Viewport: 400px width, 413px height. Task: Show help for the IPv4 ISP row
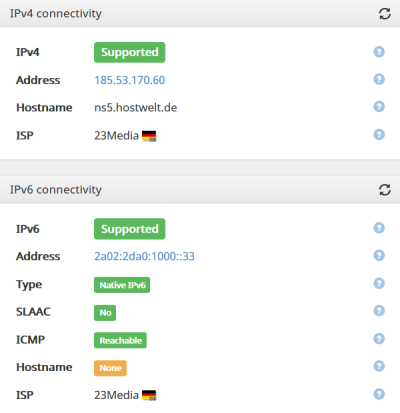coord(379,135)
